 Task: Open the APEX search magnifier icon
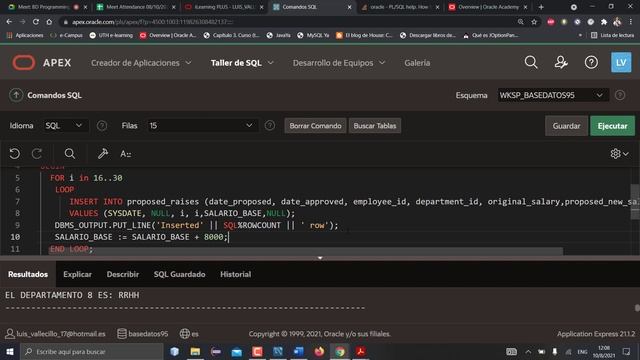tap(531, 62)
